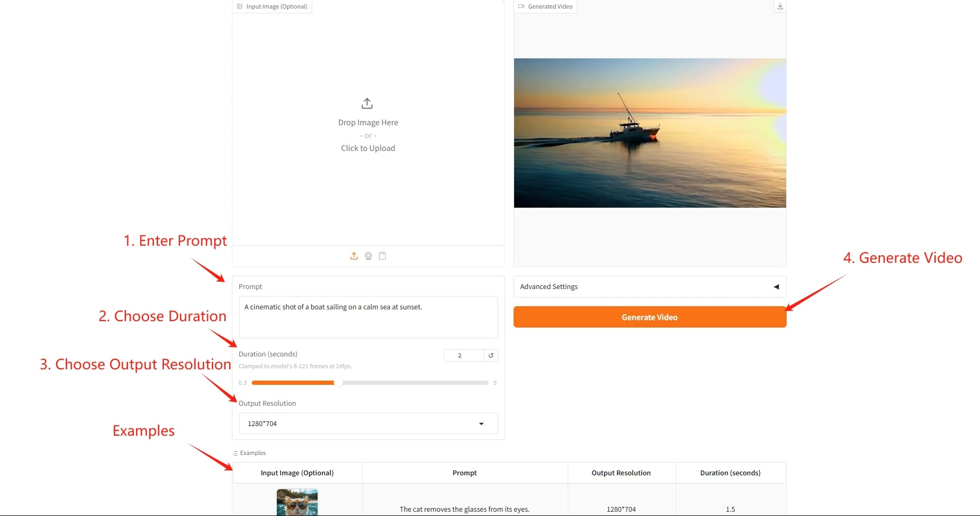980x516 pixels.
Task: Click the Prompt column header in Examples
Action: tap(464, 473)
